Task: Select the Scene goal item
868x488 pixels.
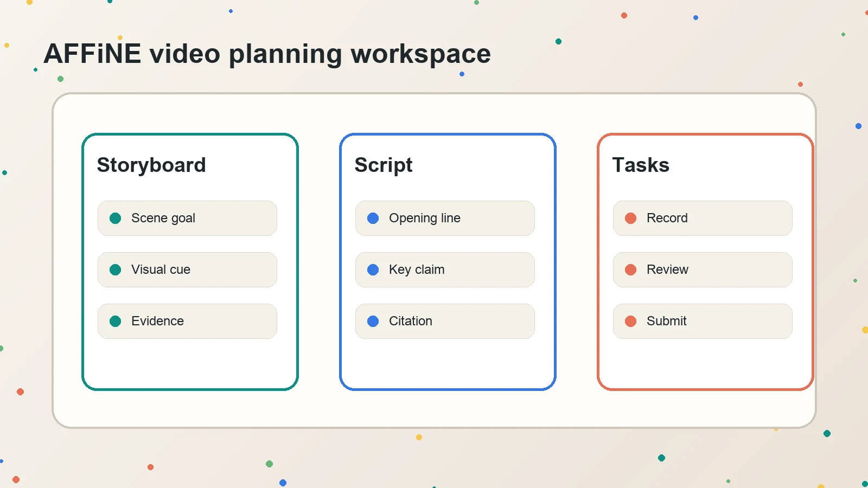Action: (x=187, y=218)
